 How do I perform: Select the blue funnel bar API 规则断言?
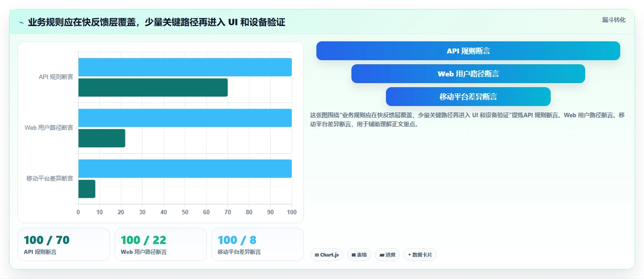[468, 51]
